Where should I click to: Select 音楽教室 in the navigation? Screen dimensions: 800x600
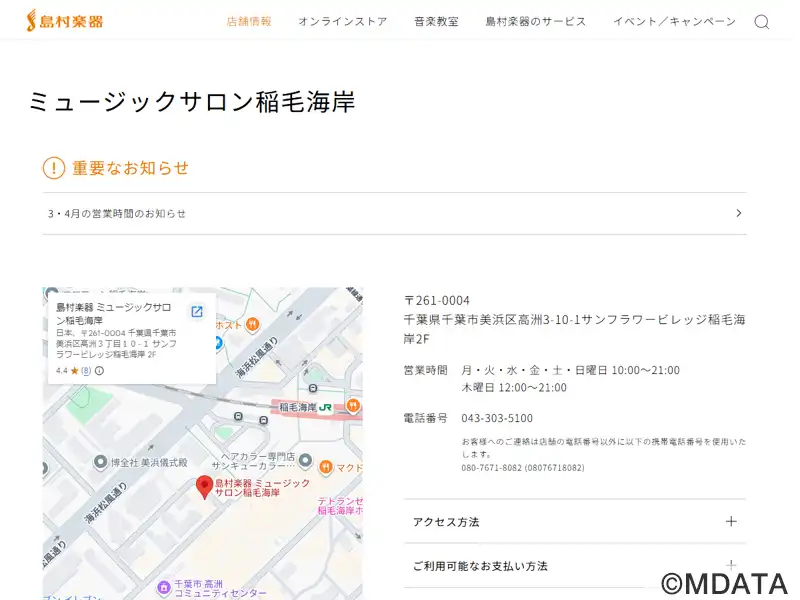436,21
